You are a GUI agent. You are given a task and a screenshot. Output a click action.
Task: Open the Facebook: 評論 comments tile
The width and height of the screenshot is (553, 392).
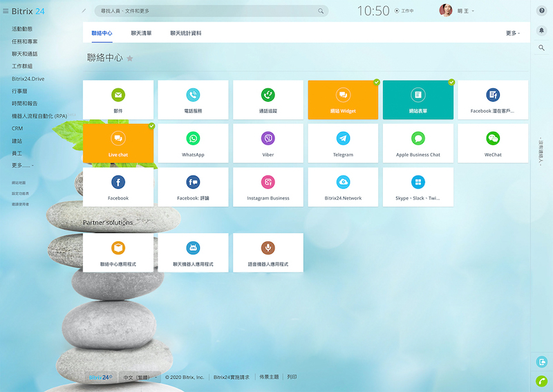[193, 187]
